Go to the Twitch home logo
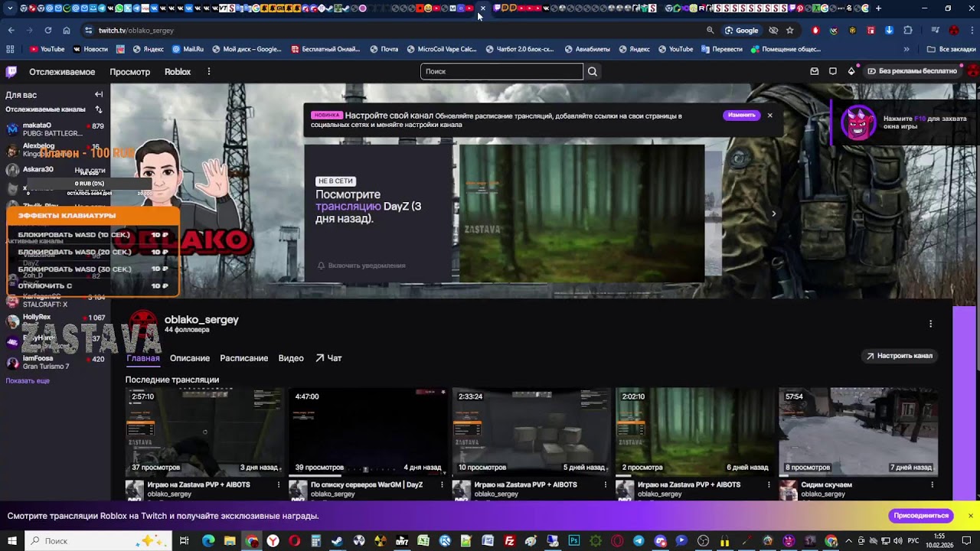Image resolution: width=980 pixels, height=551 pixels. pyautogui.click(x=11, y=72)
